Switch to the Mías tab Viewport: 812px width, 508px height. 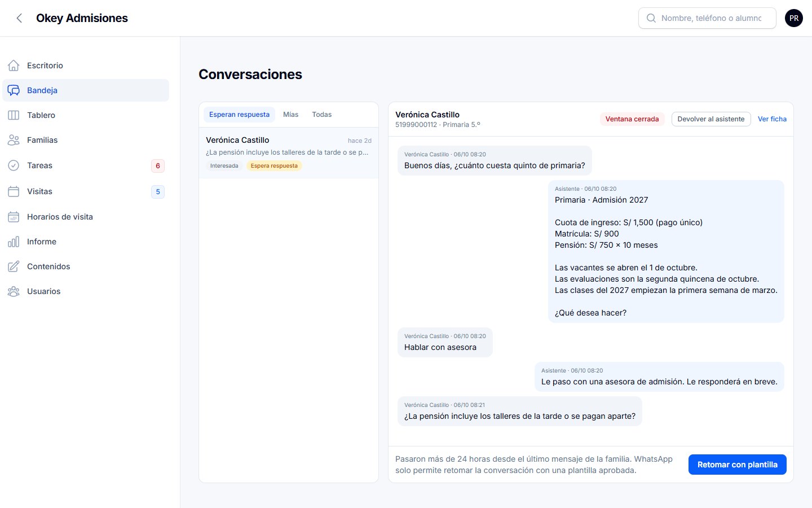click(291, 115)
